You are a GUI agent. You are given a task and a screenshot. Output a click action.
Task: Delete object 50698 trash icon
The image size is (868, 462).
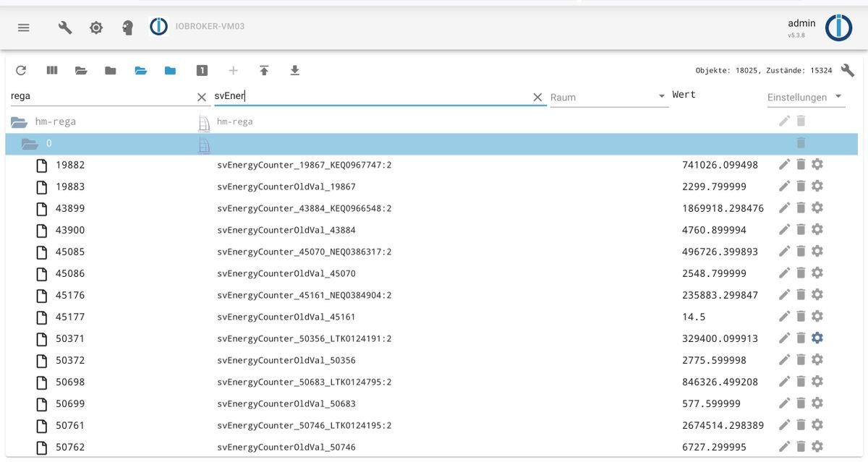[x=801, y=382]
